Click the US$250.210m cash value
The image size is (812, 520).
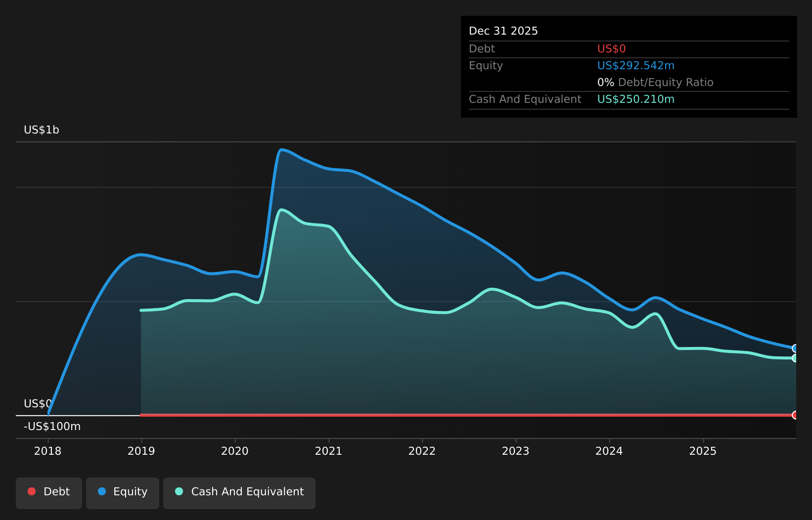[636, 99]
